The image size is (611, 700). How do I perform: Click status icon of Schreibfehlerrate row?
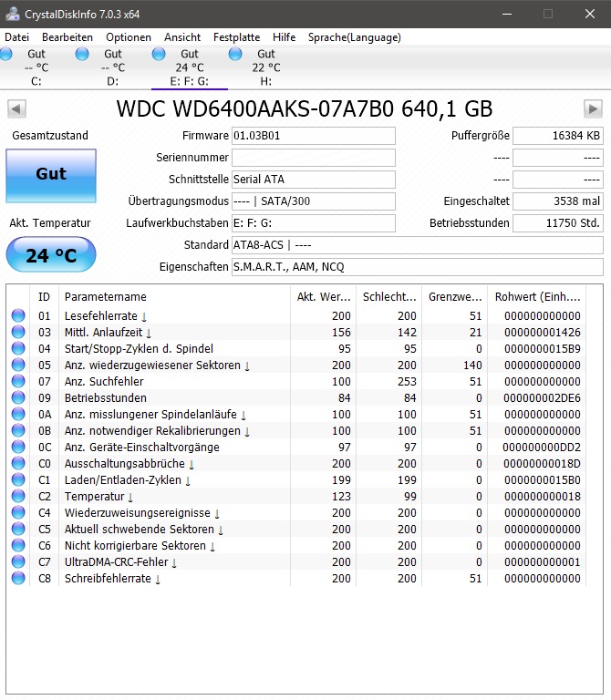click(x=18, y=578)
